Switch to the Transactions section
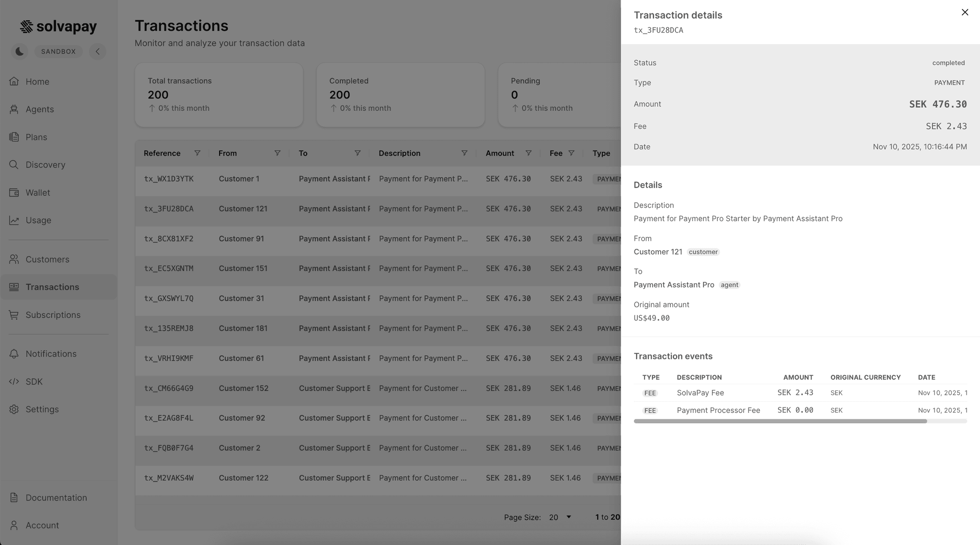The image size is (980, 545). (52, 287)
